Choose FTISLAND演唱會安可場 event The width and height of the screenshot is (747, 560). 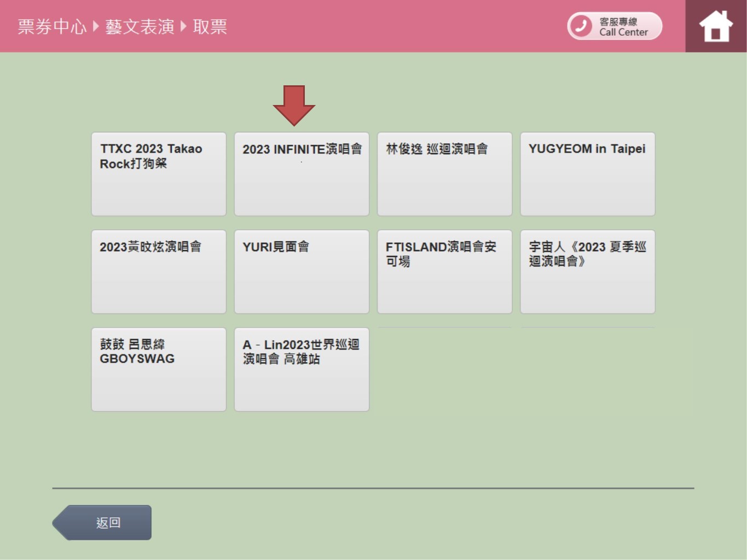pyautogui.click(x=444, y=272)
